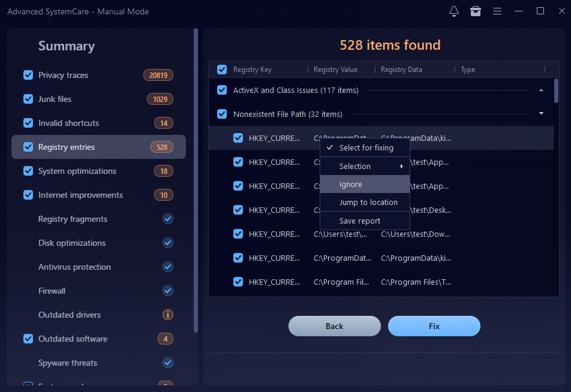Click the Firewall status checkmark icon

coord(168,291)
